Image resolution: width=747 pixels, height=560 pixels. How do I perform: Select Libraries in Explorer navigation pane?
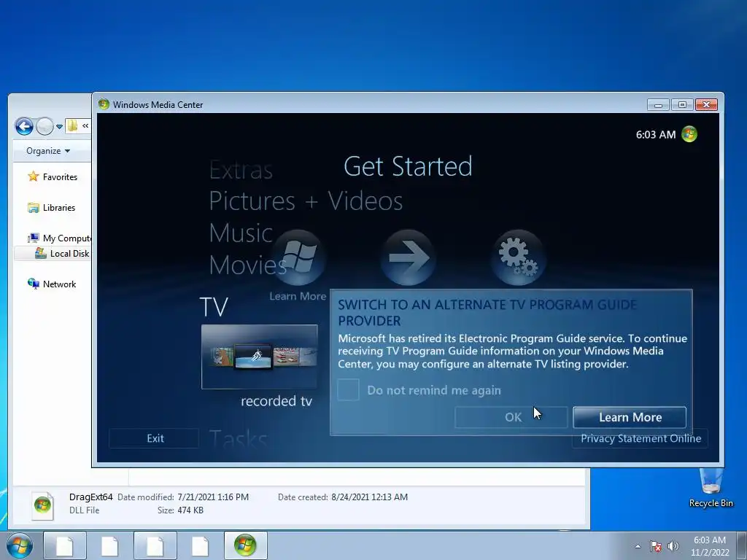tap(52, 208)
